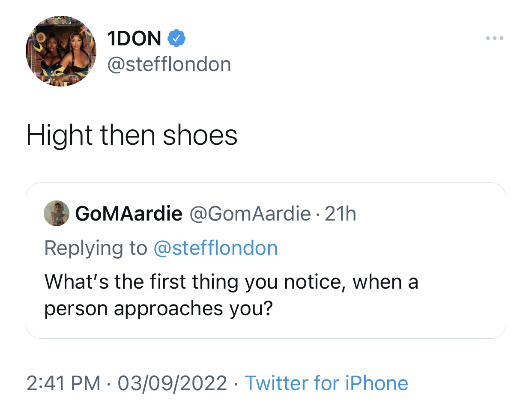532x406 pixels.
Task: Open GoMAardie display name in quoted tweet
Action: tap(129, 214)
